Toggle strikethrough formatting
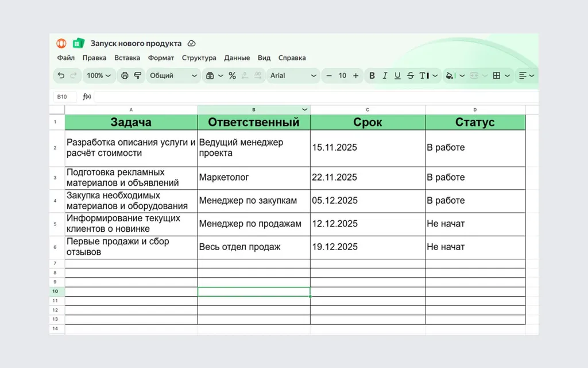 410,75
